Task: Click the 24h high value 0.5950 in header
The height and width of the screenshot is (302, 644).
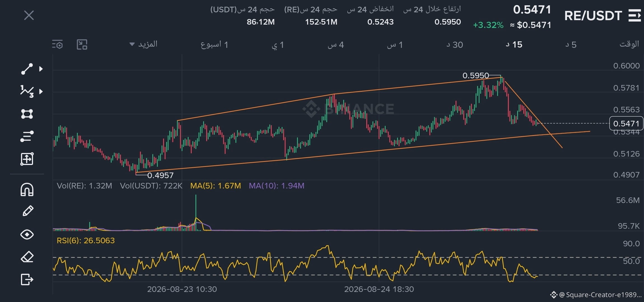Action: [448, 22]
